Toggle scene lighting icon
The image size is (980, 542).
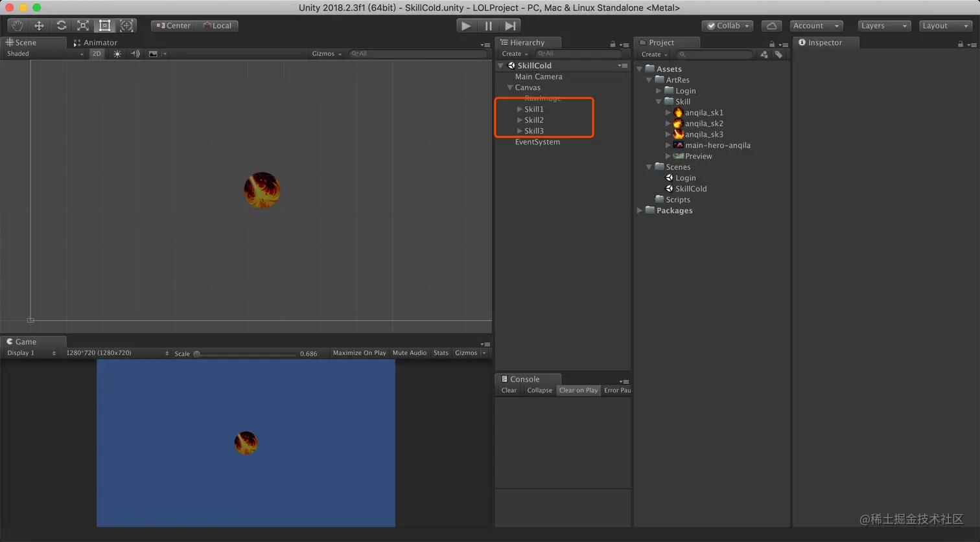point(117,54)
